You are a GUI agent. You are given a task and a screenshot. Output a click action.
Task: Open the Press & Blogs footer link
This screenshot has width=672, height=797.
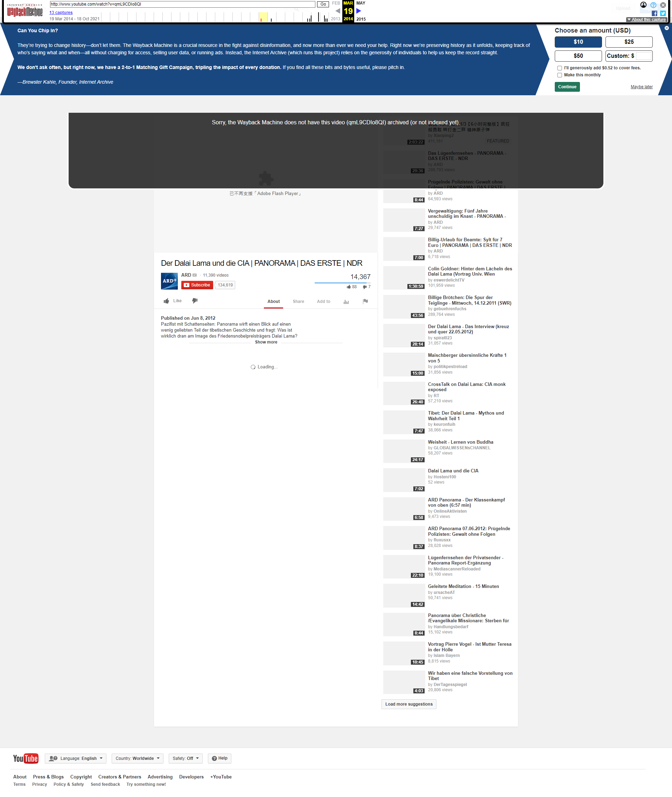point(48,777)
